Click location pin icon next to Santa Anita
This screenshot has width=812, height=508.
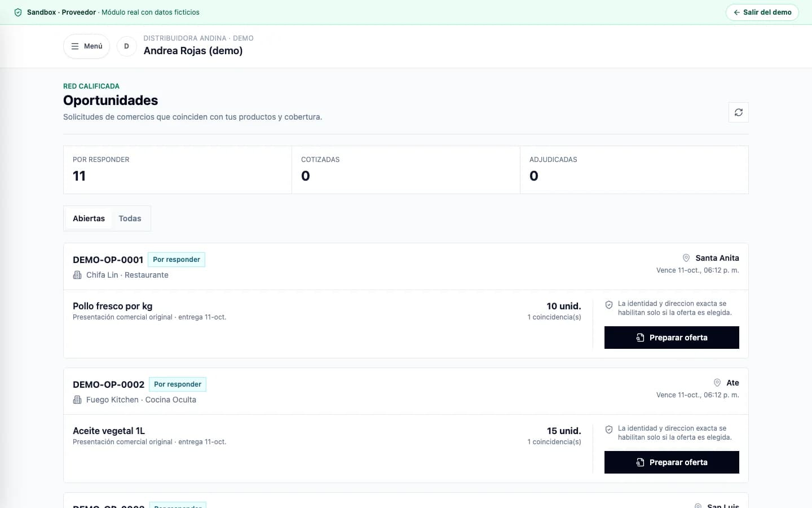click(686, 258)
